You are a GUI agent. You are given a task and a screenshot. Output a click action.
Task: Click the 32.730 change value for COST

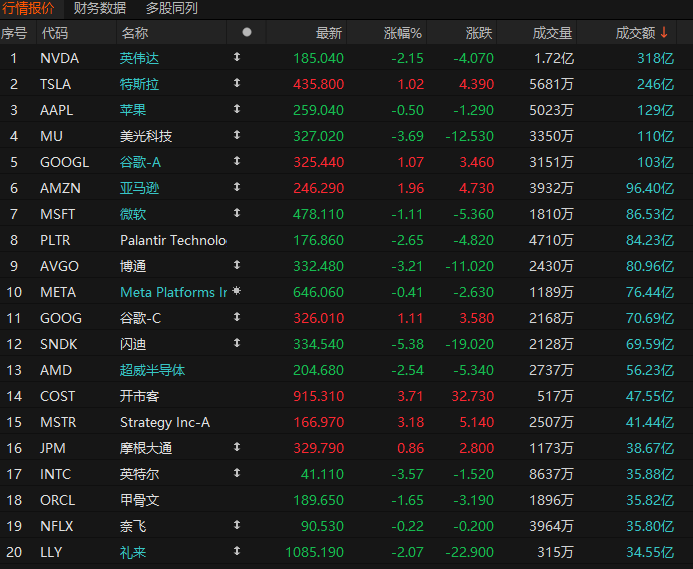click(x=472, y=396)
